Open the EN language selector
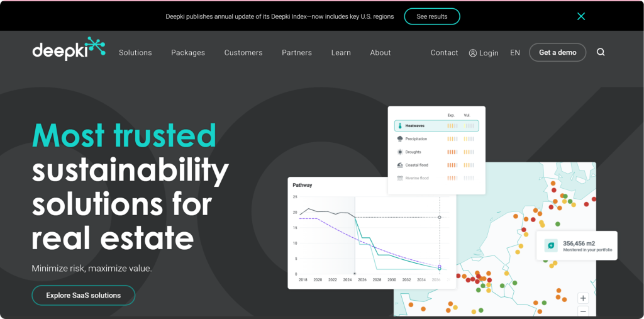This screenshot has width=644, height=319. 515,53
